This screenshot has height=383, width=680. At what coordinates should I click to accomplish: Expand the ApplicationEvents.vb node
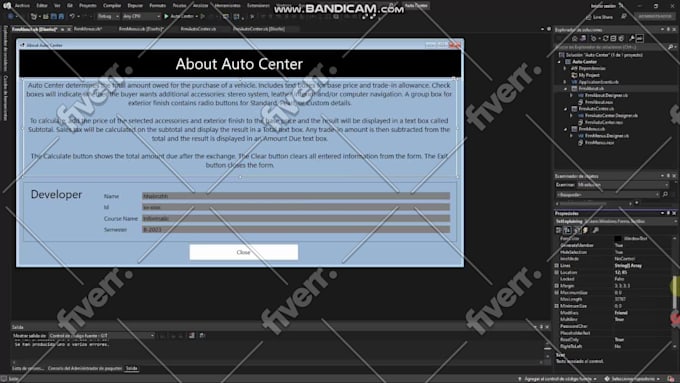point(565,82)
